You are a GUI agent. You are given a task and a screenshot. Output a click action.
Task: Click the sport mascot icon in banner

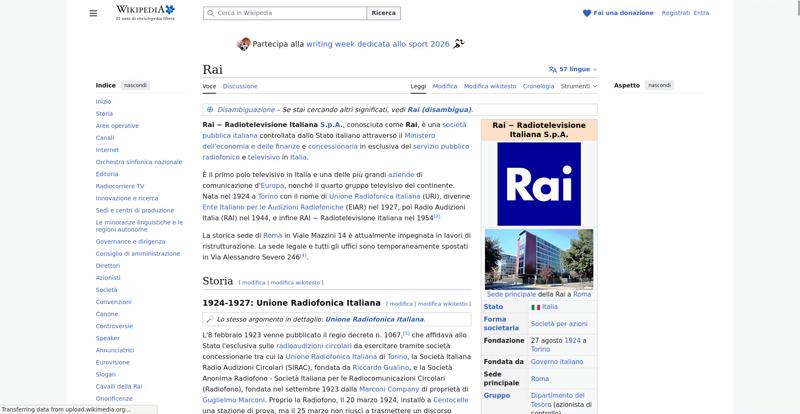click(x=244, y=44)
